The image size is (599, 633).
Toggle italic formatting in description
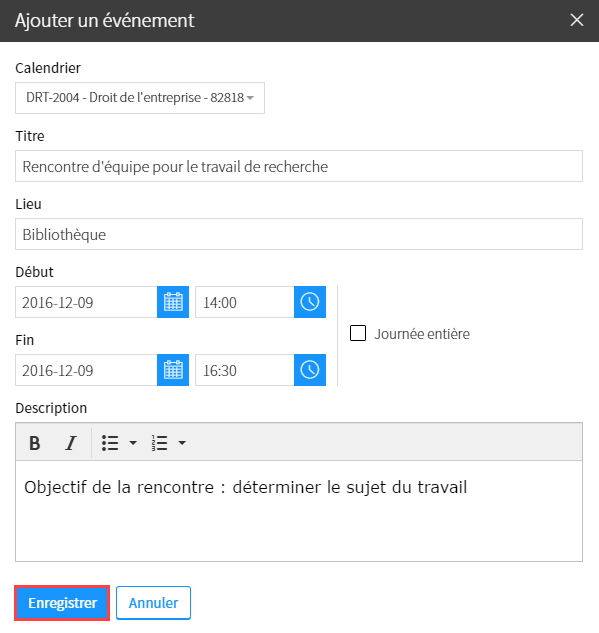pos(71,443)
